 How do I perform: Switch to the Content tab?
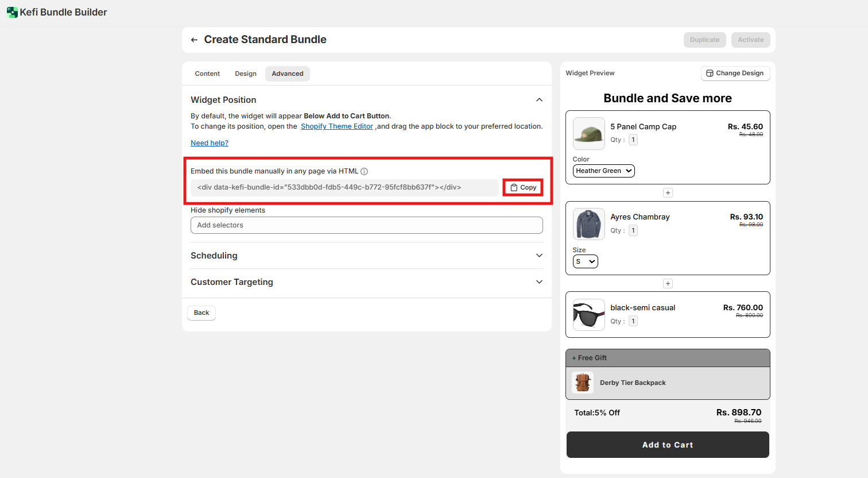pos(207,74)
